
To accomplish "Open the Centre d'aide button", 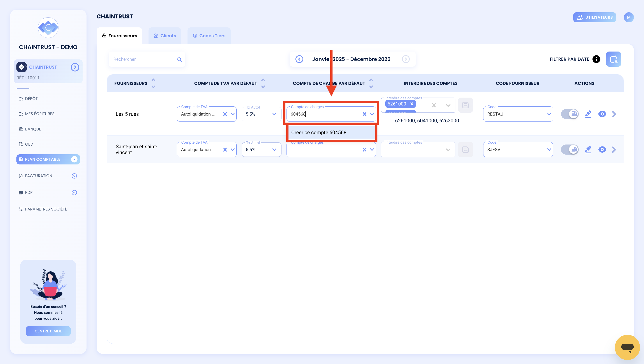I will pos(48,331).
